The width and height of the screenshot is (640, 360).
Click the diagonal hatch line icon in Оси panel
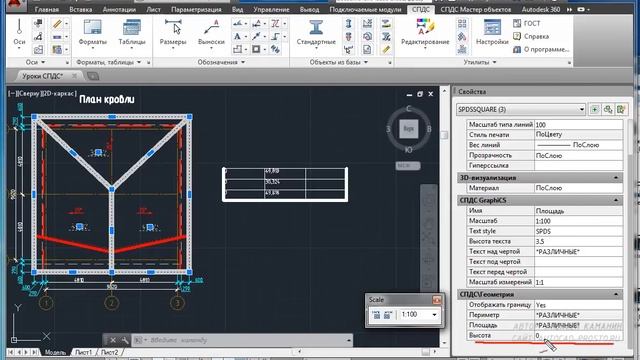pyautogui.click(x=57, y=24)
